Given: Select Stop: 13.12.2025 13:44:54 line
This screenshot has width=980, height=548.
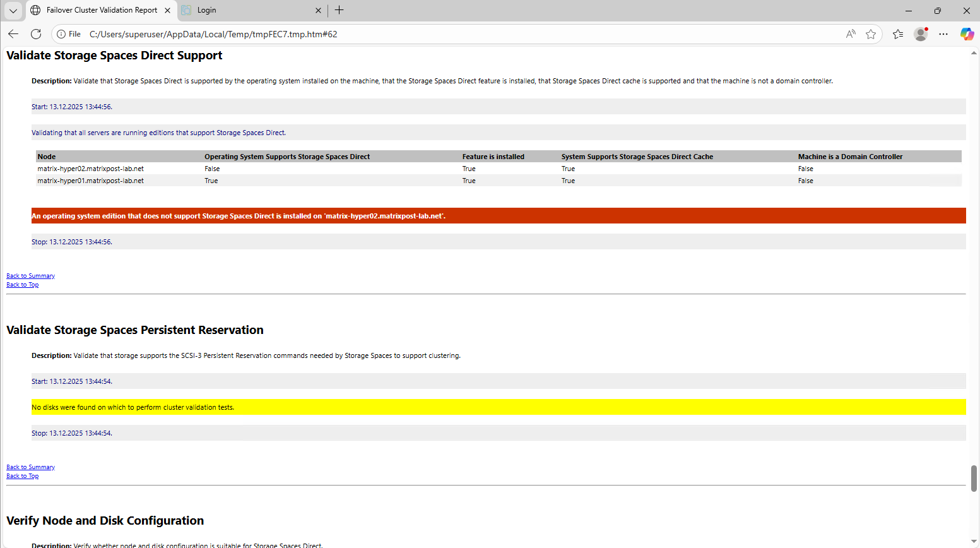Looking at the screenshot, I should pyautogui.click(x=499, y=433).
